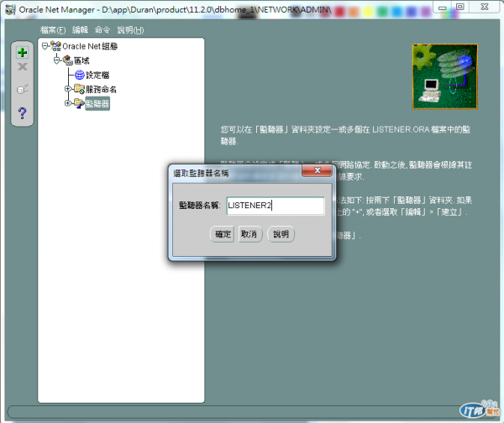Click the 監聽器名稱 input field with LISTENER2
Viewport: 504px width, 423px height.
pos(276,206)
